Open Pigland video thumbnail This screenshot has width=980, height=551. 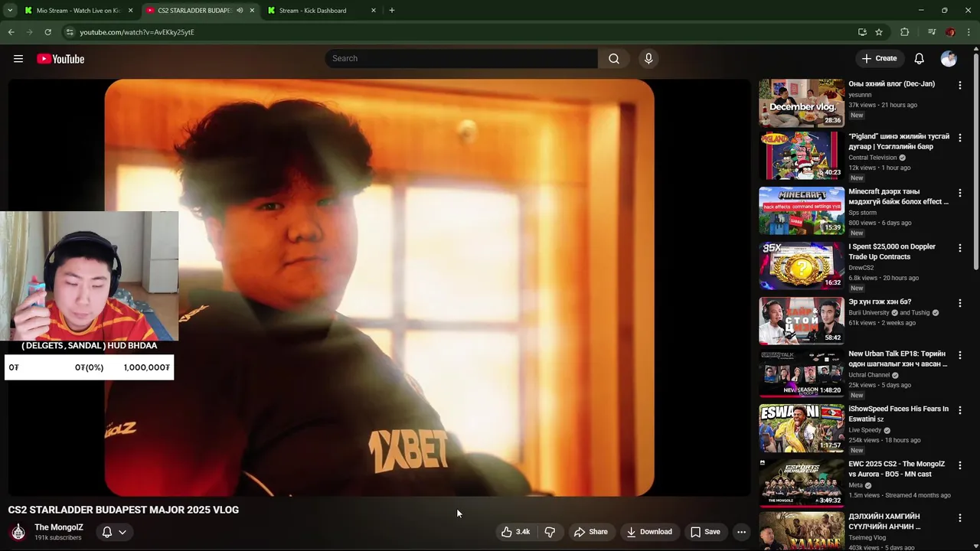click(802, 155)
